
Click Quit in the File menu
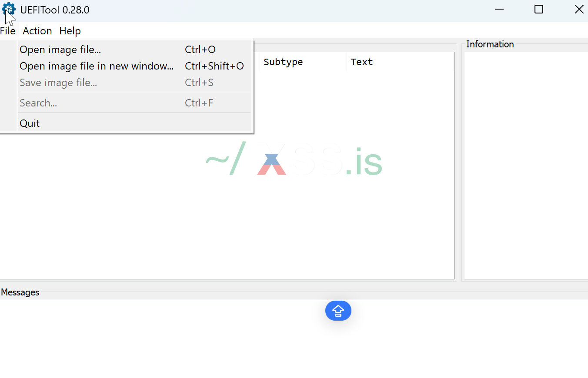135,123
